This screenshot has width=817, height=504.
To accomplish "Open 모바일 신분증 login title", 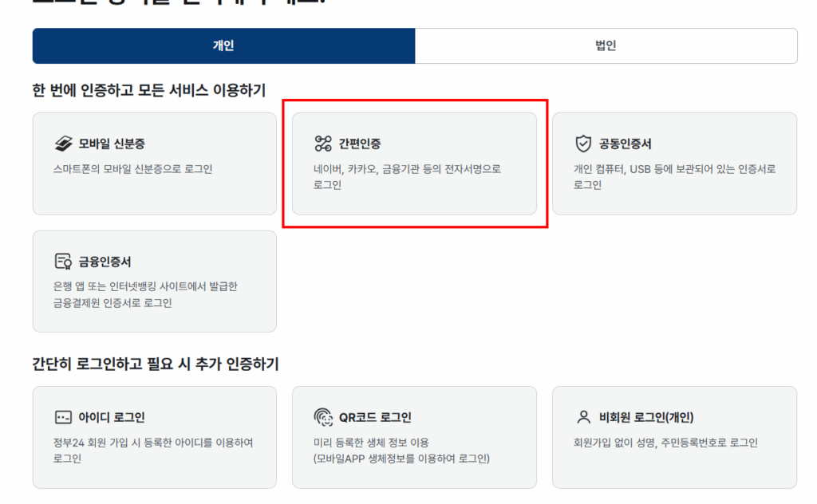I will [112, 144].
